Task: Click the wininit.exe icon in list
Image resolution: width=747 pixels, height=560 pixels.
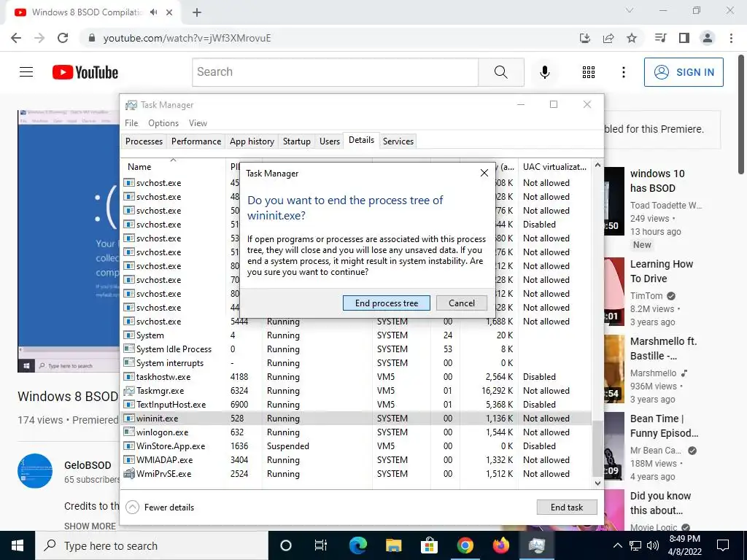Action: click(x=128, y=418)
